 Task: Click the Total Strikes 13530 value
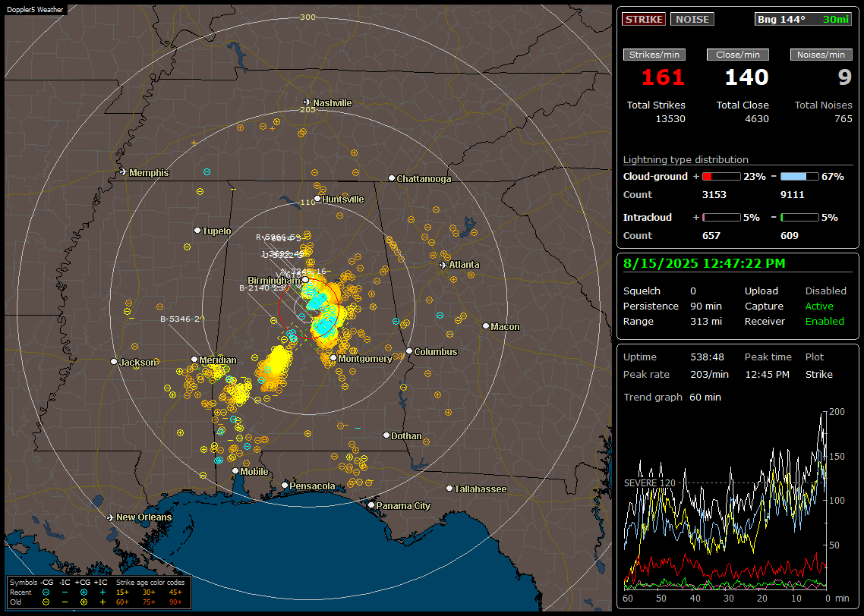click(670, 119)
